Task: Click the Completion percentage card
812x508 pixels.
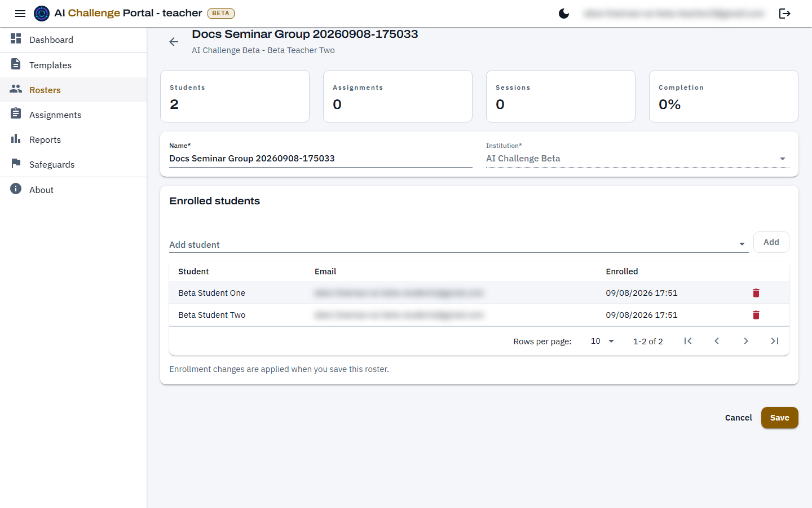Action: [723, 96]
